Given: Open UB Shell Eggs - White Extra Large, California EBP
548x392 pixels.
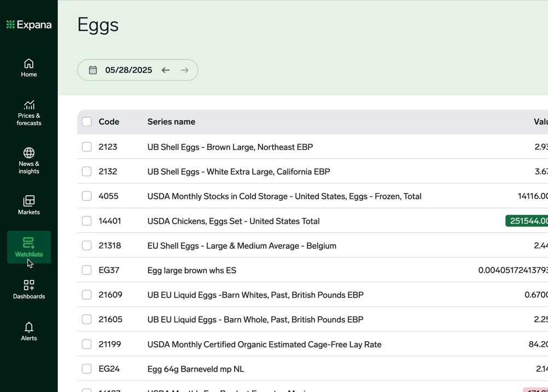Looking at the screenshot, I should 238,172.
